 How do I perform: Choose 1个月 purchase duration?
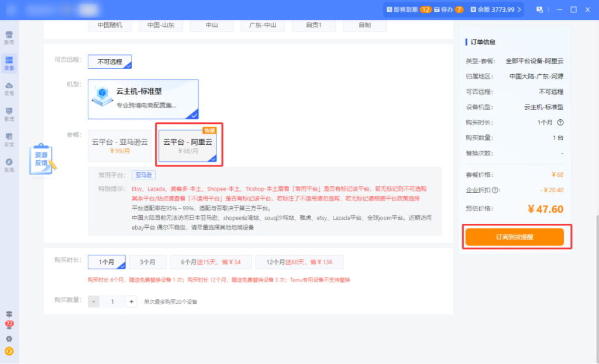[106, 262]
